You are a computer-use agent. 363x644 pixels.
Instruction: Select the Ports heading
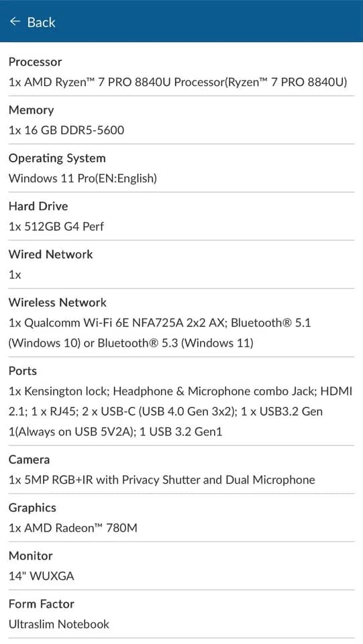pyautogui.click(x=23, y=371)
